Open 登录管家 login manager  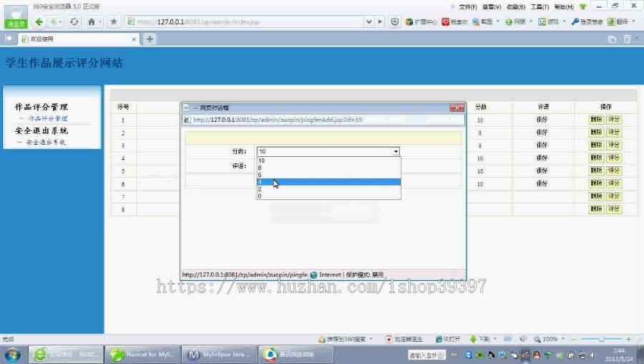tap(587, 21)
